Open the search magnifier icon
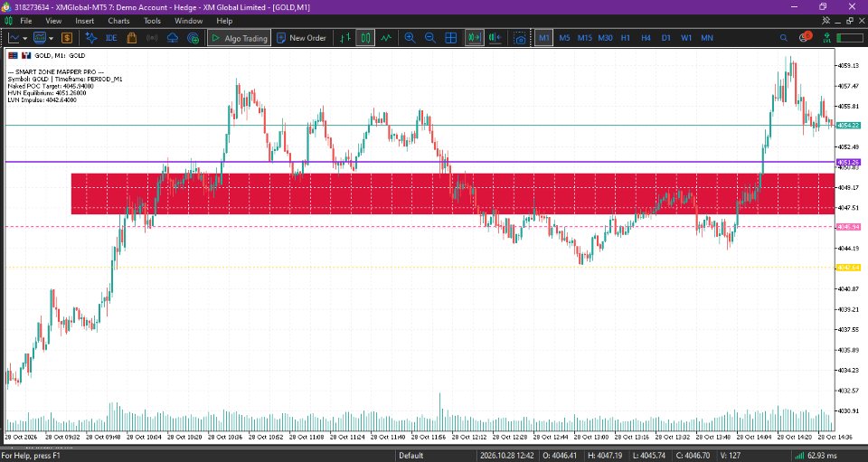Viewport: 868px width, 462px height. 783,38
